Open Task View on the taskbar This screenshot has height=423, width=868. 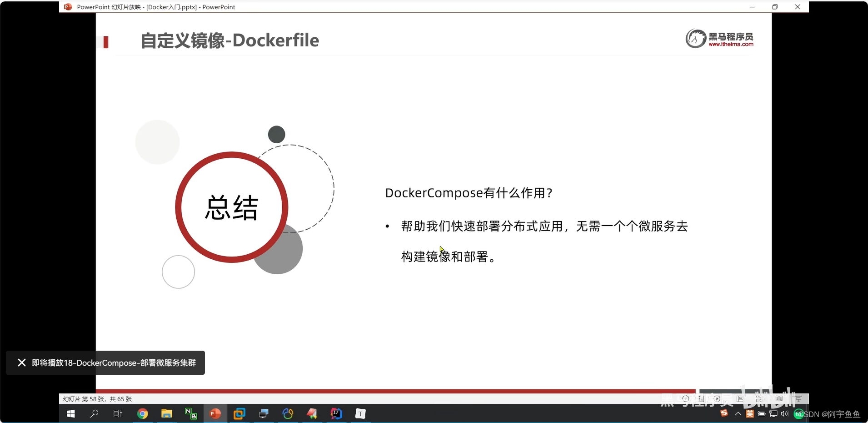118,413
